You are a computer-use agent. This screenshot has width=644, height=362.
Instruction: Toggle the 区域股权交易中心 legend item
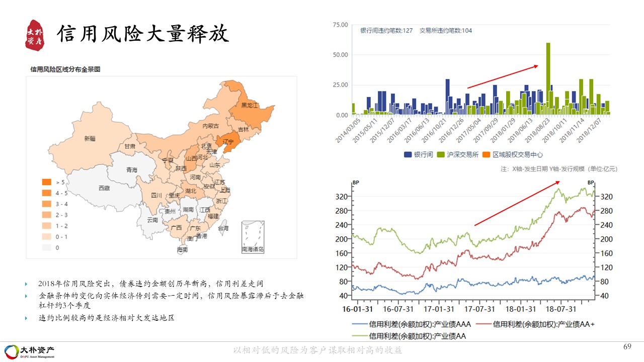pyautogui.click(x=513, y=155)
